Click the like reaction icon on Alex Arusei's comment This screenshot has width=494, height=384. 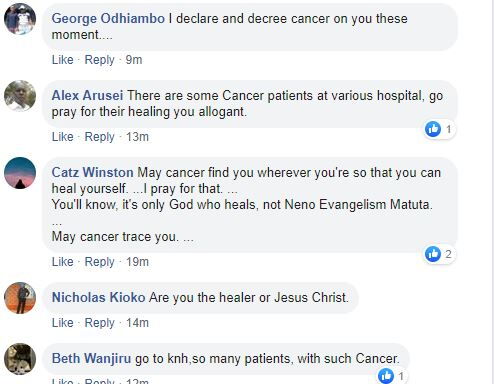[x=433, y=129]
